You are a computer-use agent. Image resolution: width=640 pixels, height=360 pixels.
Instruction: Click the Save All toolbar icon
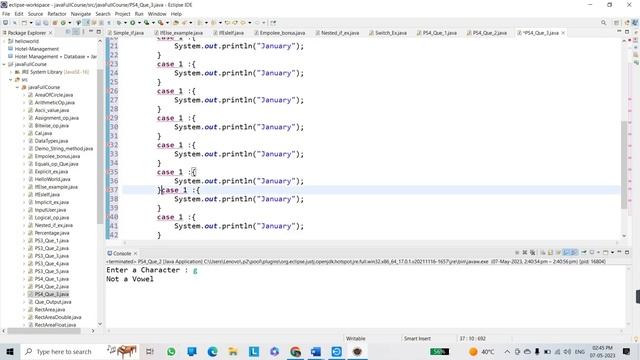click(45, 23)
